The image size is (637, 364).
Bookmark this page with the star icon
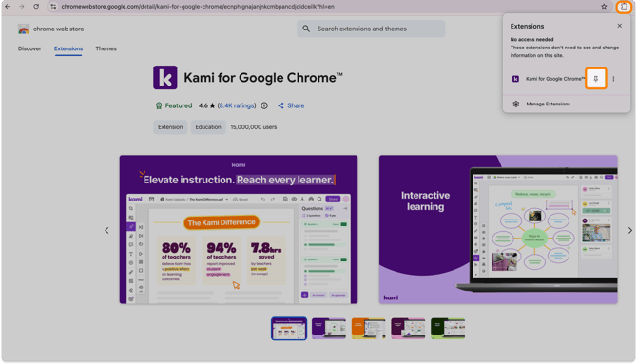[x=604, y=6]
